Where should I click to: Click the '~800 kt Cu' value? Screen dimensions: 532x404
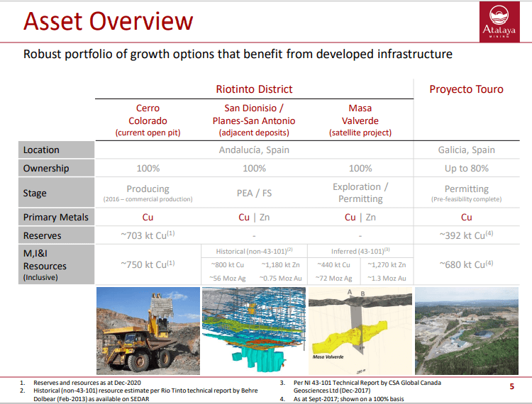tap(227, 264)
